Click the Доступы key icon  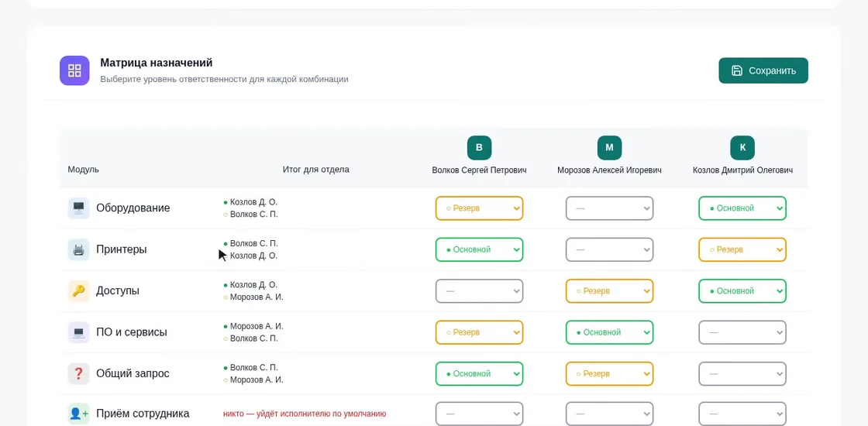point(78,291)
